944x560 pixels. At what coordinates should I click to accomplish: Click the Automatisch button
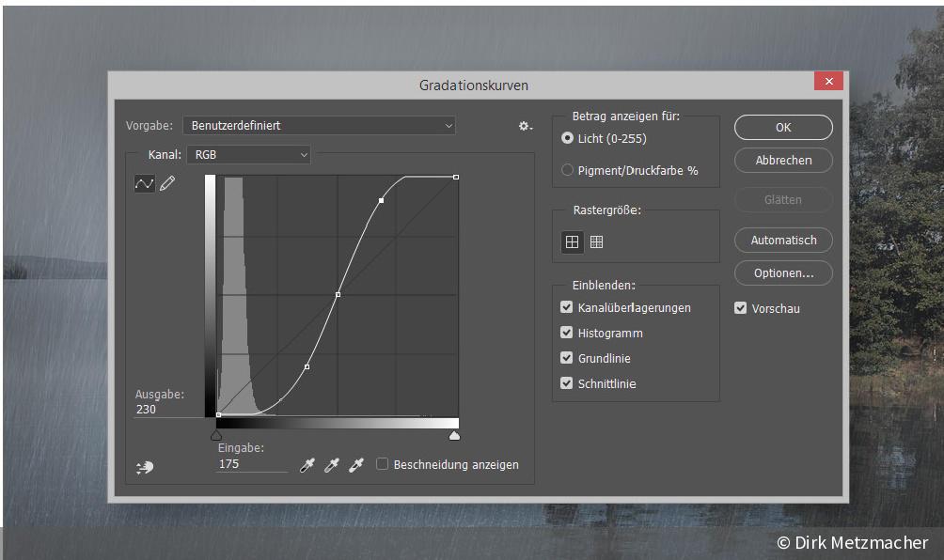(782, 240)
